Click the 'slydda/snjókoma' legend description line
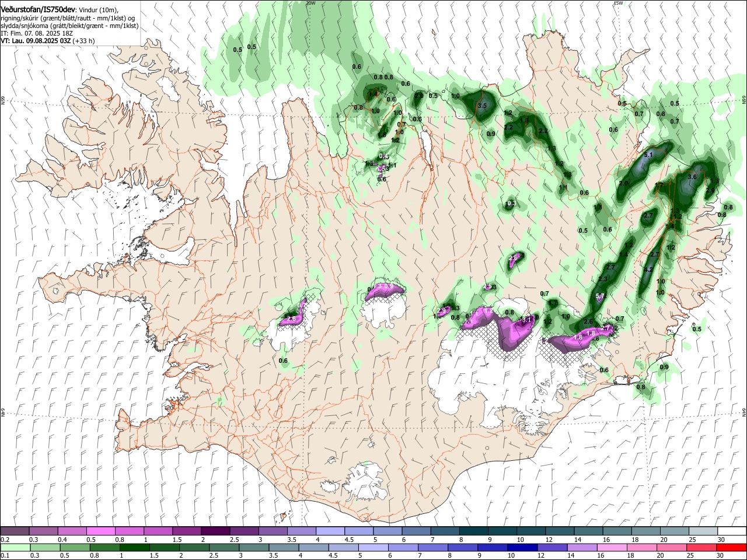747x560 pixels. (69, 26)
